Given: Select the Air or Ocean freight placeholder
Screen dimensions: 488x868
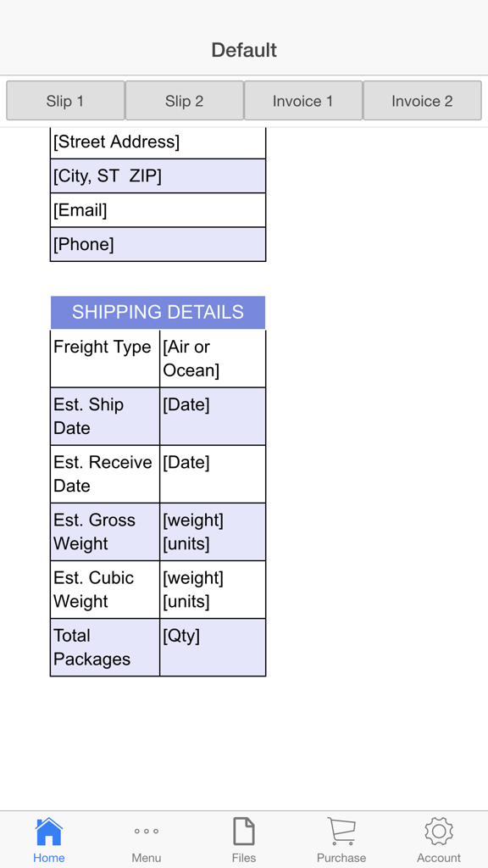Looking at the screenshot, I should point(213,358).
